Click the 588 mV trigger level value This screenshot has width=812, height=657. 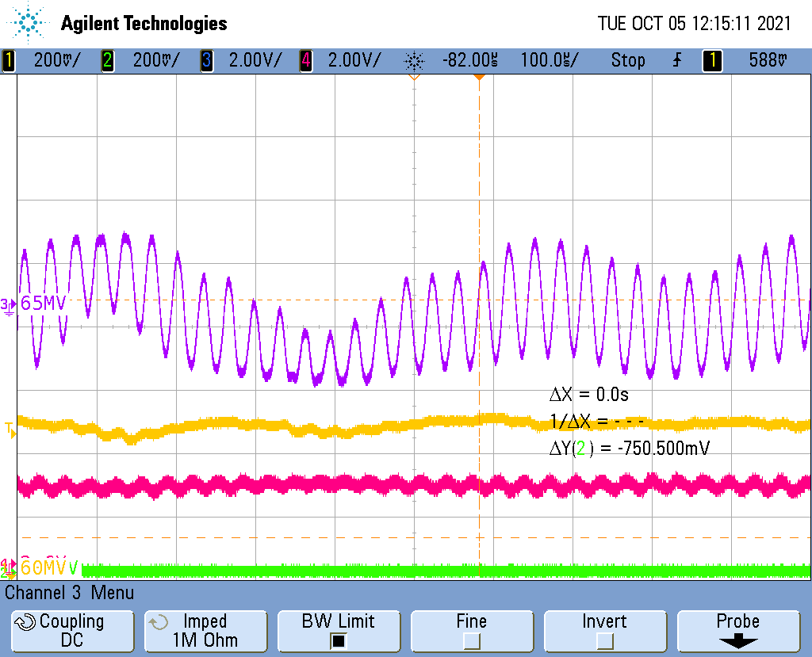pos(768,60)
